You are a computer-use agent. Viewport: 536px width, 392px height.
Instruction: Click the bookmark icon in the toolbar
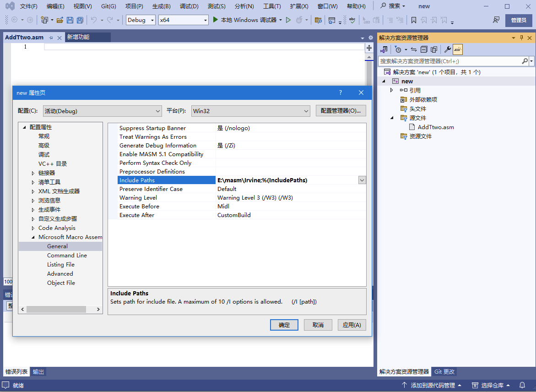coord(414,20)
